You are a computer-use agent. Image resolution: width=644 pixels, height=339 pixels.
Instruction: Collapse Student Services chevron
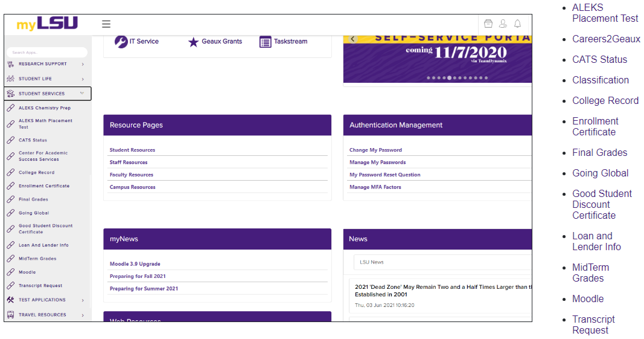[x=82, y=94]
